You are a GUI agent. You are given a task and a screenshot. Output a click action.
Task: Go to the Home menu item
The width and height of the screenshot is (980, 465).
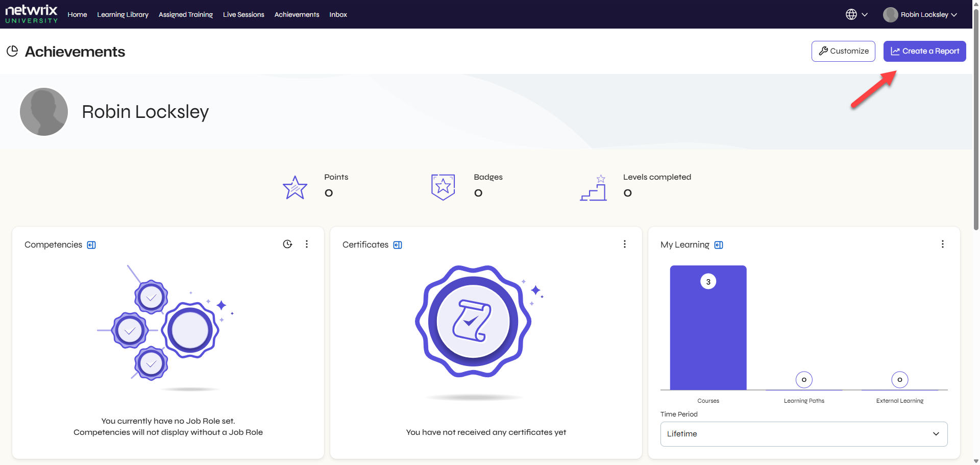(77, 14)
